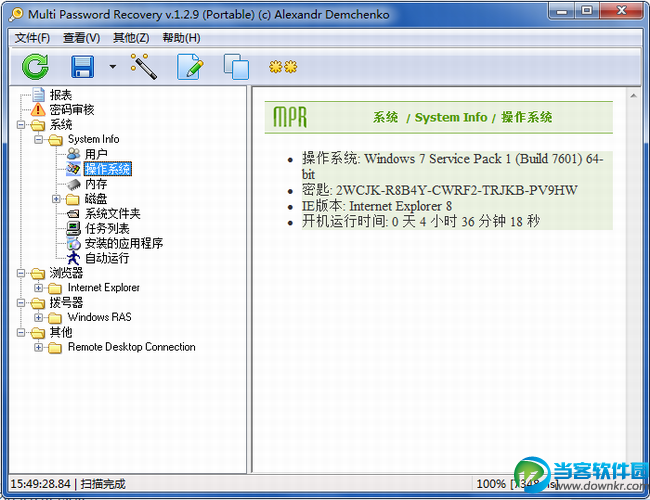Image resolution: width=650 pixels, height=500 pixels.
Task: Click the System Info folder icon
Action: coord(55,140)
